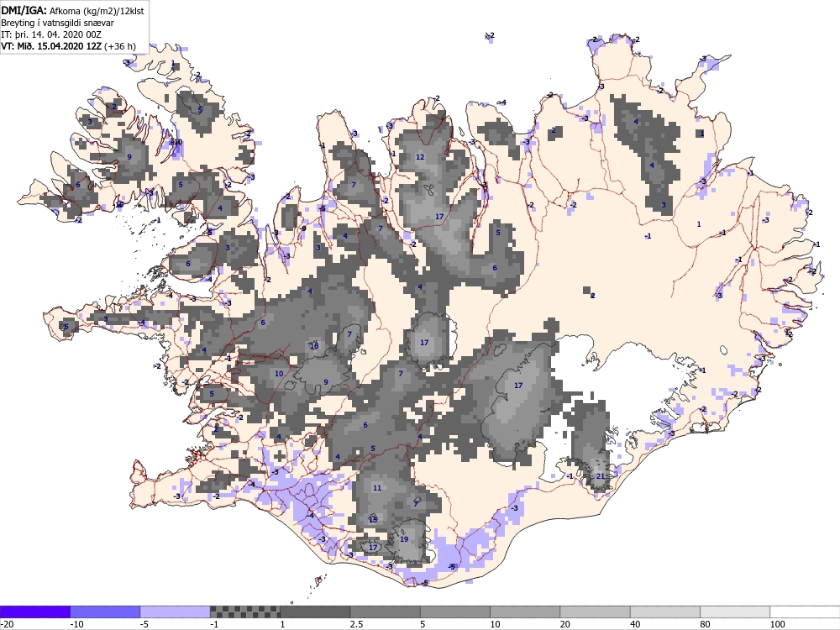Click the light purple -5 to -1 legend swatch
Image resolution: width=840 pixels, height=630 pixels.
click(176, 612)
